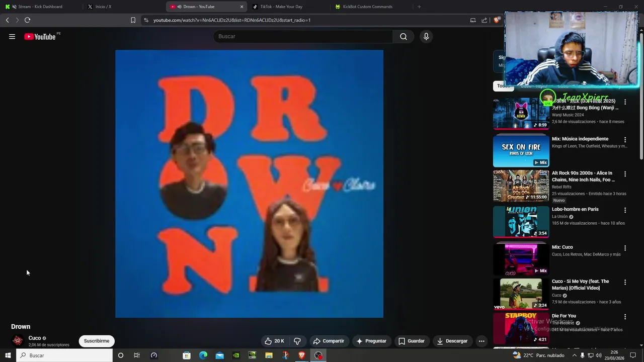Screen dimensions: 644x362
Task: Open Cuco channel avatar
Action: [x=18, y=341]
